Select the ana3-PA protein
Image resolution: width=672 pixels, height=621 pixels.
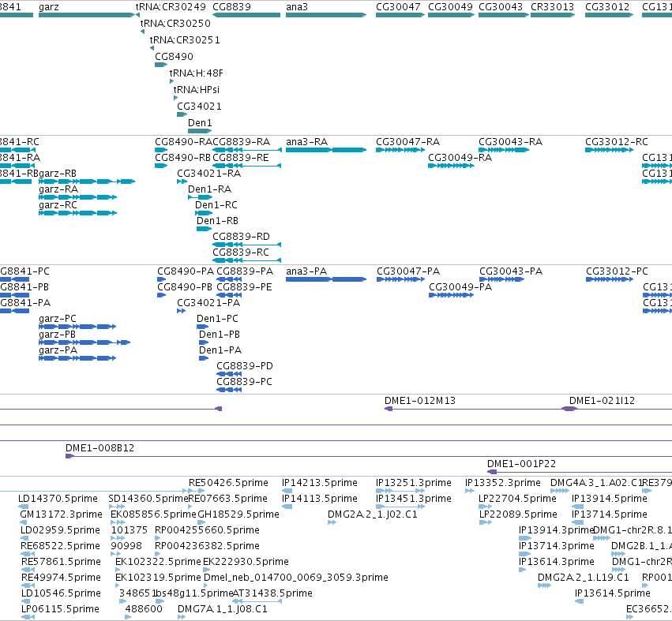(326, 279)
